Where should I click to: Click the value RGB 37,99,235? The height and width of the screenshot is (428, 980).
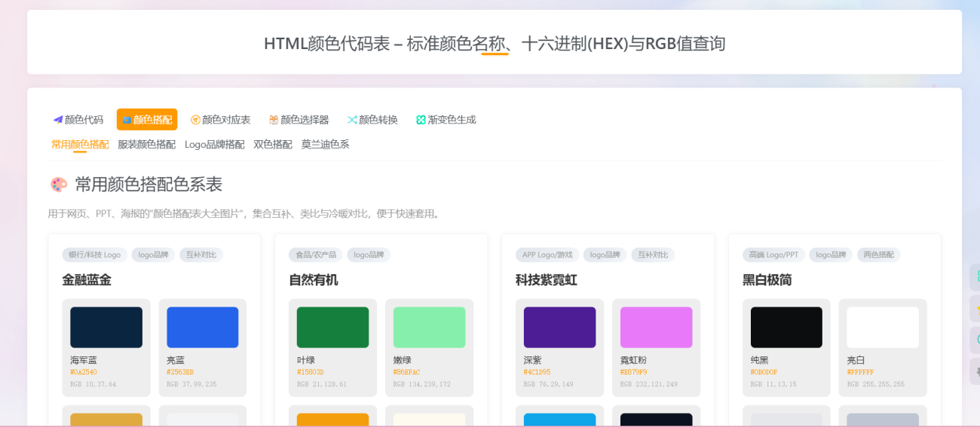tap(191, 384)
